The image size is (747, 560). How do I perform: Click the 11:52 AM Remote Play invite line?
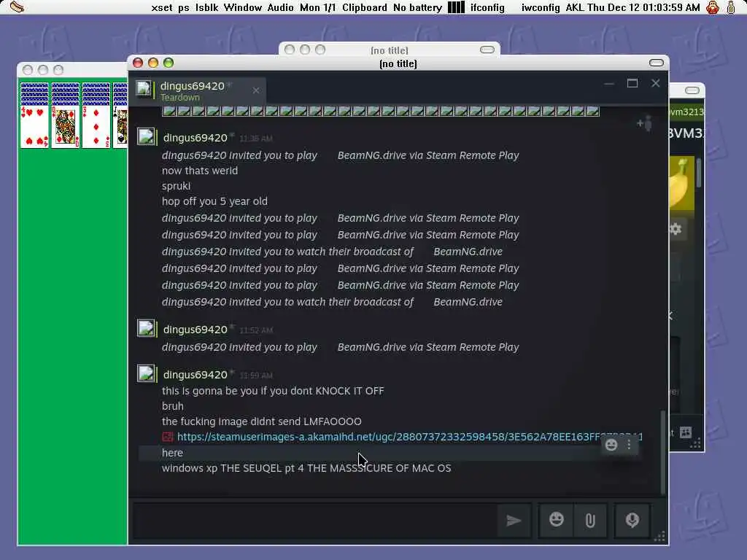(340, 347)
